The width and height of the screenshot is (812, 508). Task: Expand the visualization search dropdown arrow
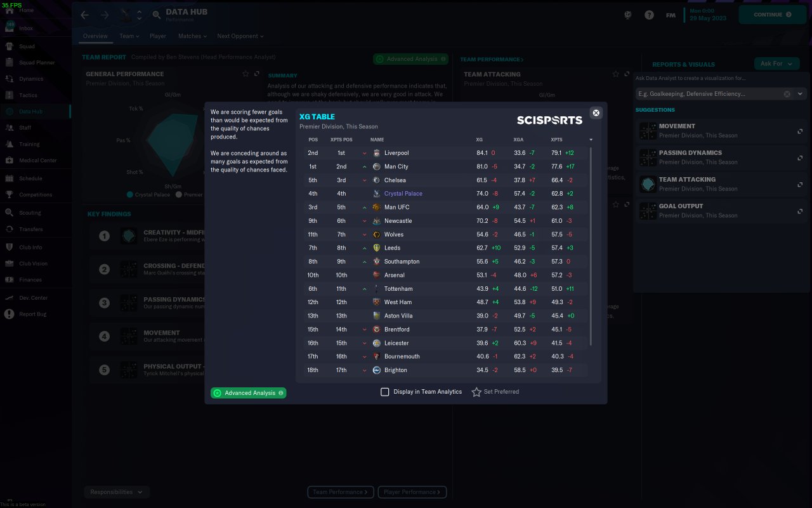tap(800, 94)
